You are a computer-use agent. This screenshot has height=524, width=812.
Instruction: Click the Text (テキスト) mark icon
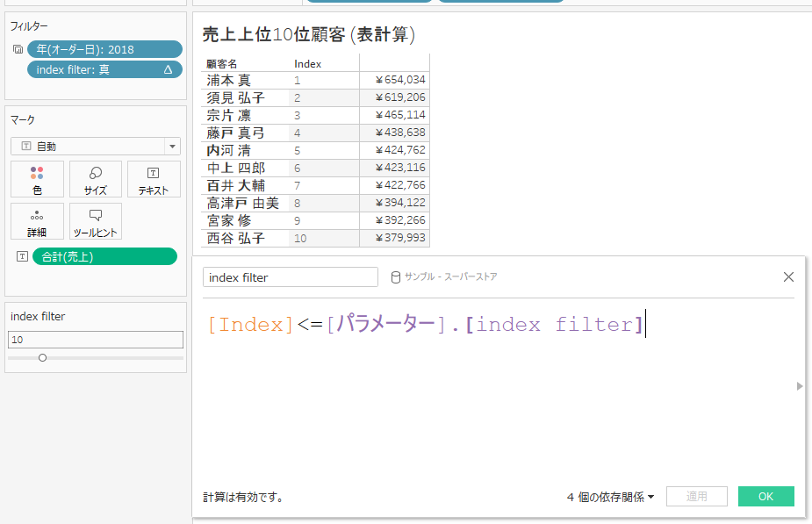153,179
